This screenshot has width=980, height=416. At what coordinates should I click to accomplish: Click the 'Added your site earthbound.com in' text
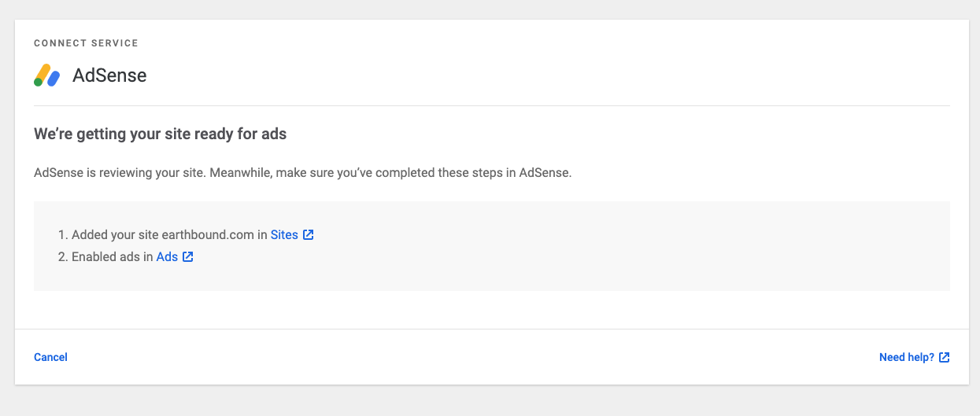pyautogui.click(x=169, y=234)
